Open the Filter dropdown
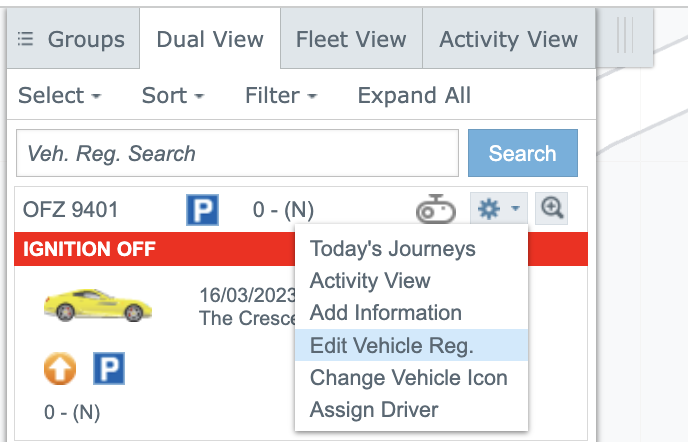 (x=280, y=96)
